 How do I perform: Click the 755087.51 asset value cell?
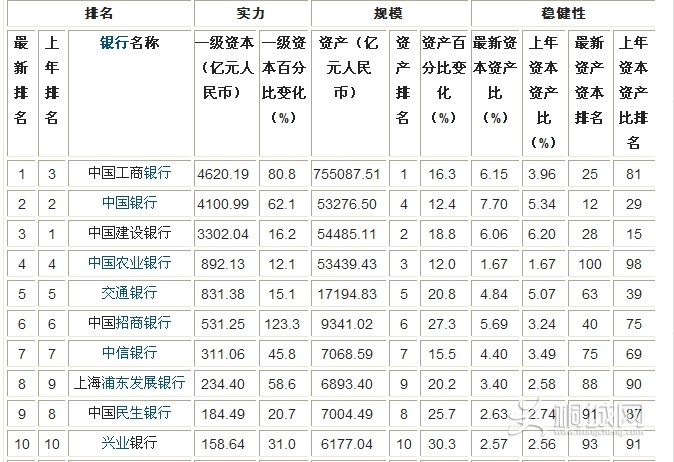click(x=349, y=173)
